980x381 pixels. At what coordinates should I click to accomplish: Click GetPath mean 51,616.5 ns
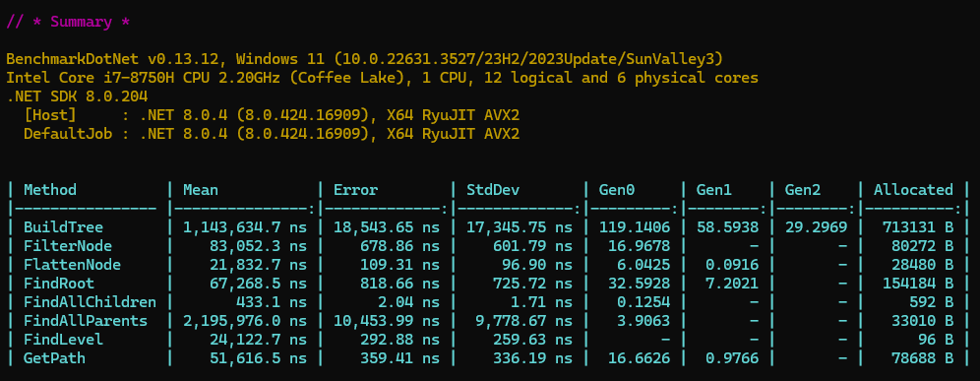(x=258, y=358)
